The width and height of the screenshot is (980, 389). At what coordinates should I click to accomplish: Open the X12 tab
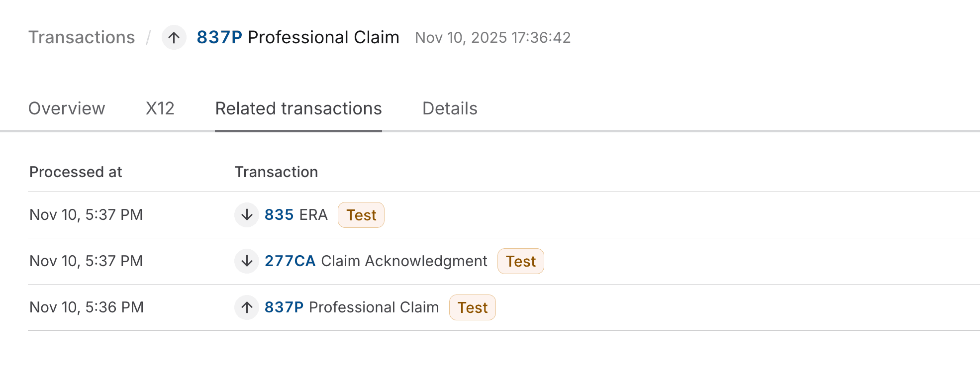pos(160,108)
